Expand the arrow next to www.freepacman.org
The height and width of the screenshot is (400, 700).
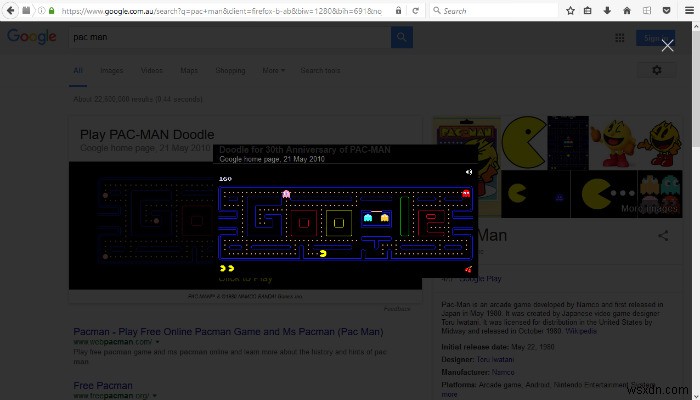tap(154, 396)
